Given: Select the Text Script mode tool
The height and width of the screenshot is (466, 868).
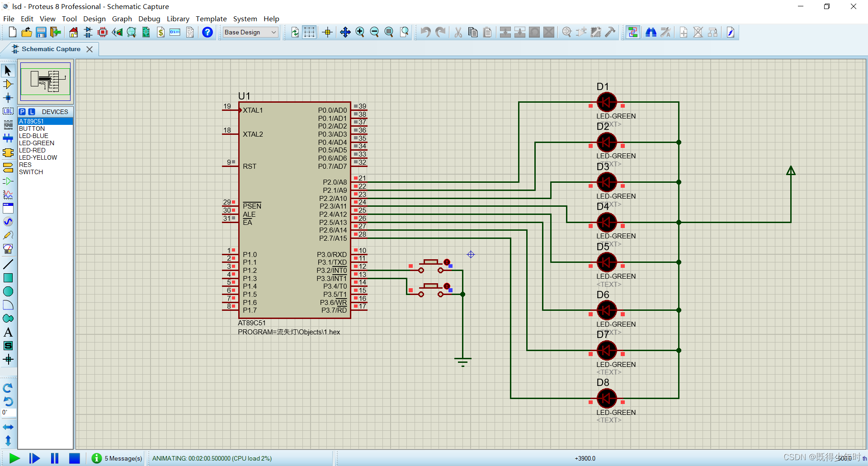Looking at the screenshot, I should click(8, 125).
